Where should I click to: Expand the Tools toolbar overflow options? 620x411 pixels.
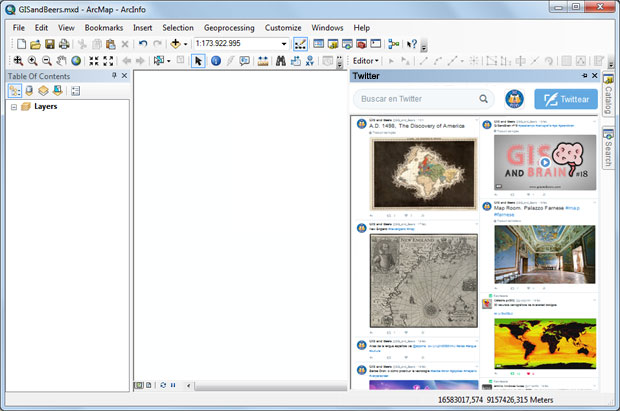tap(340, 63)
